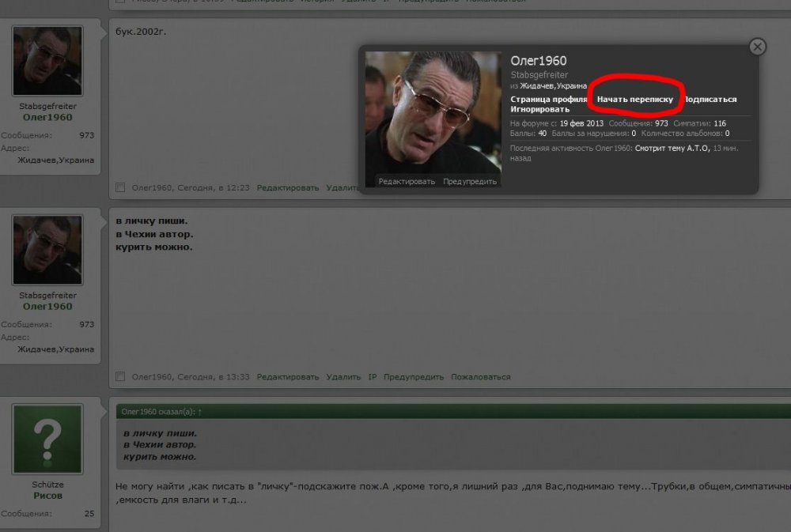Image resolution: width=791 pixels, height=532 pixels.
Task: Click the arrow after 'Олег1960 сказал(а):'
Action: click(x=200, y=412)
